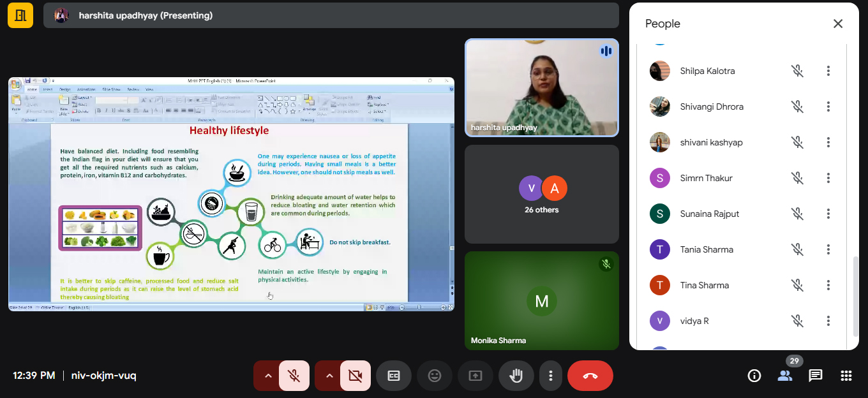Select the 26 others participant tile
This screenshot has height=398, width=868.
pyautogui.click(x=542, y=194)
